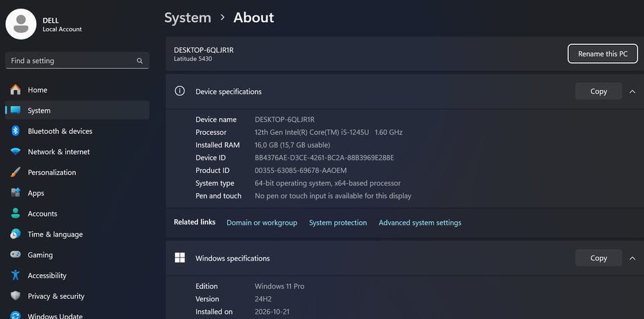Open Privacy & security shield icon

tap(15, 296)
